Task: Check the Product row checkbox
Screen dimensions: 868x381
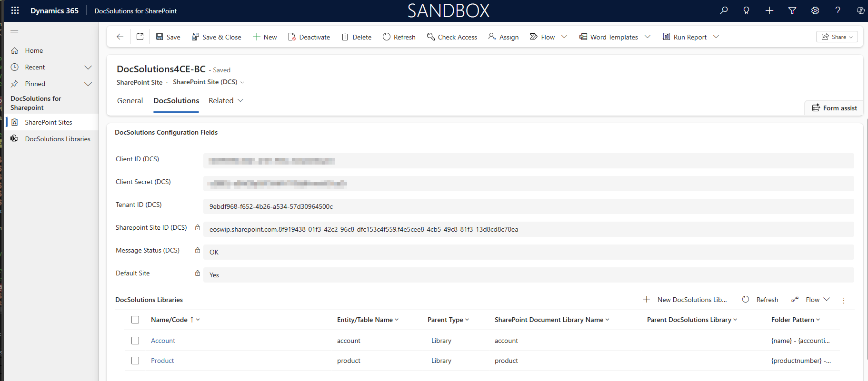Action: pyautogui.click(x=135, y=361)
